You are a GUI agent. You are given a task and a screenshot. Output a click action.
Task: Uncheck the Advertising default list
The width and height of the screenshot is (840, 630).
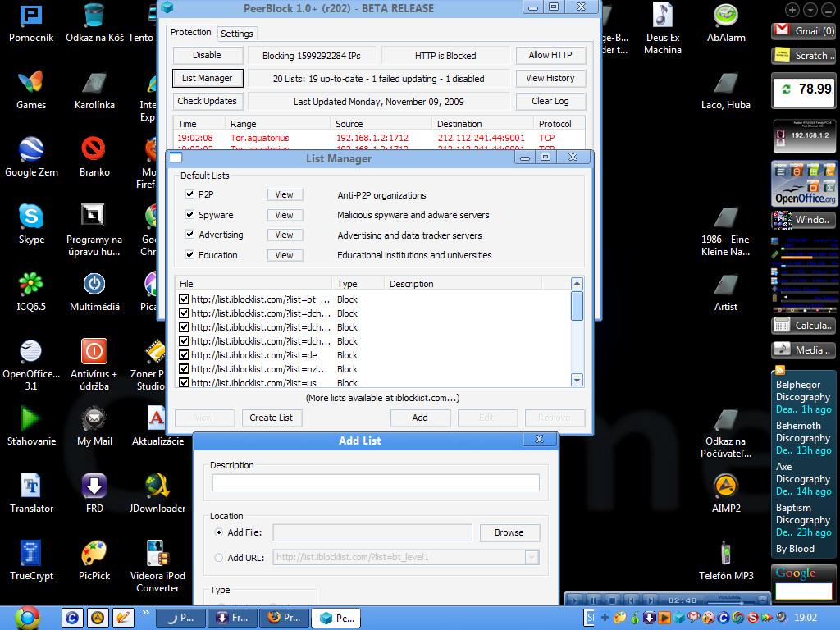point(189,234)
